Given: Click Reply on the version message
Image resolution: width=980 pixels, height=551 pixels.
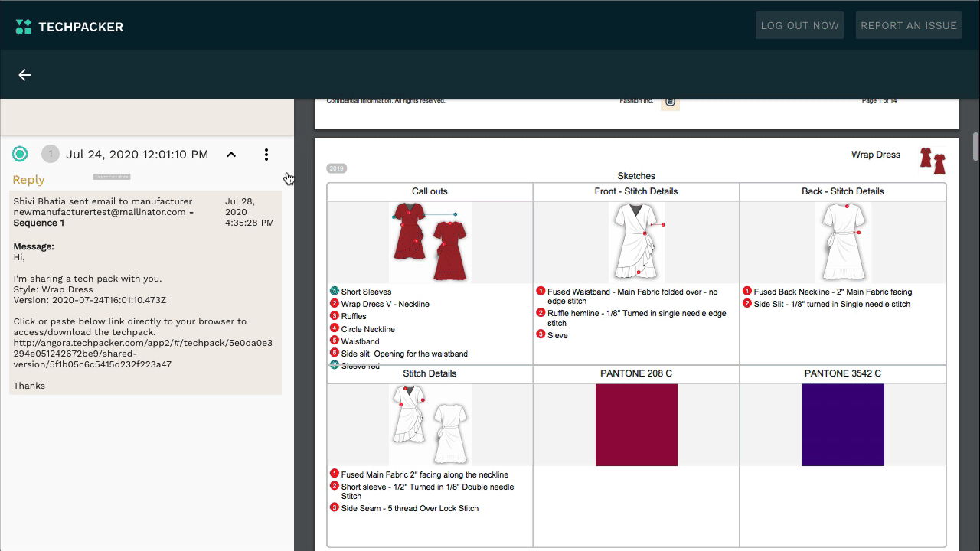Looking at the screenshot, I should point(28,180).
